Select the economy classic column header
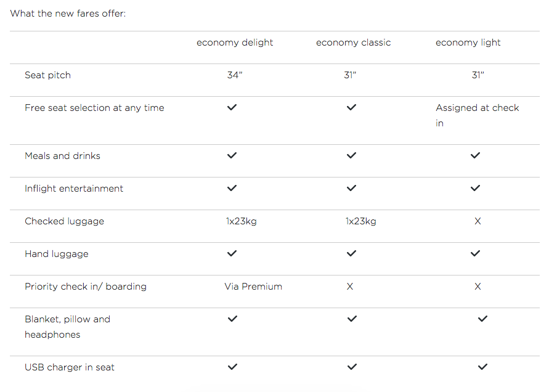Image resolution: width=549 pixels, height=392 pixels. click(353, 43)
